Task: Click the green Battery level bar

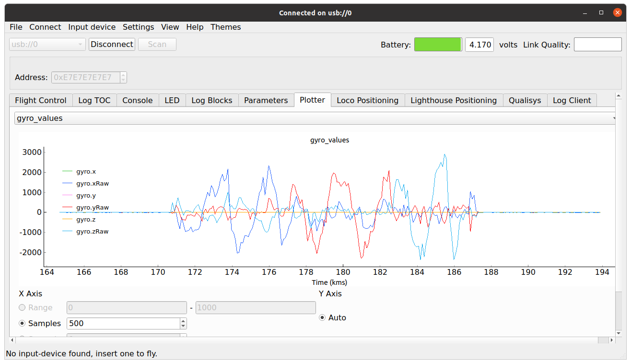Action: click(438, 45)
